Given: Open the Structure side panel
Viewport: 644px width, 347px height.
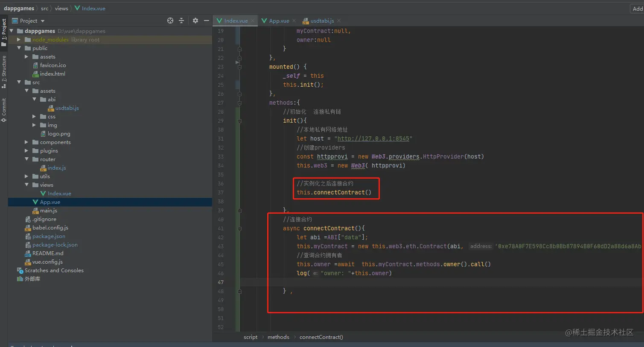Looking at the screenshot, I should tap(4, 71).
